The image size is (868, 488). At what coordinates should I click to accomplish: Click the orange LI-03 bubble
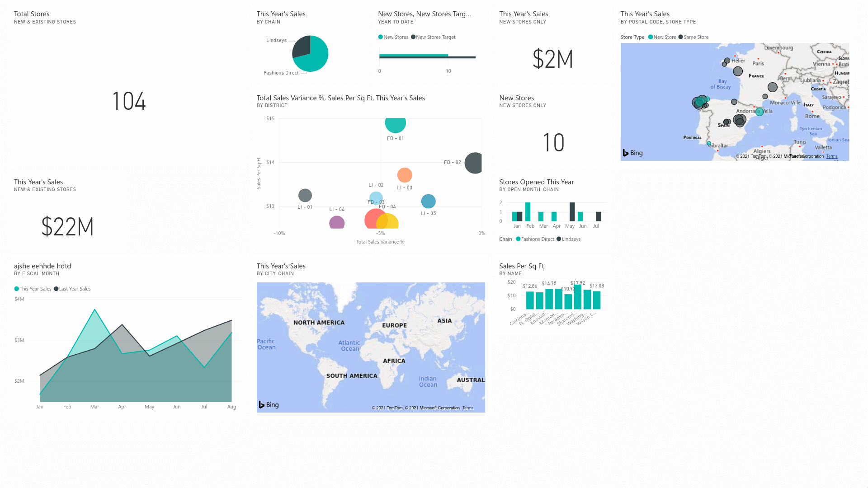pos(405,175)
